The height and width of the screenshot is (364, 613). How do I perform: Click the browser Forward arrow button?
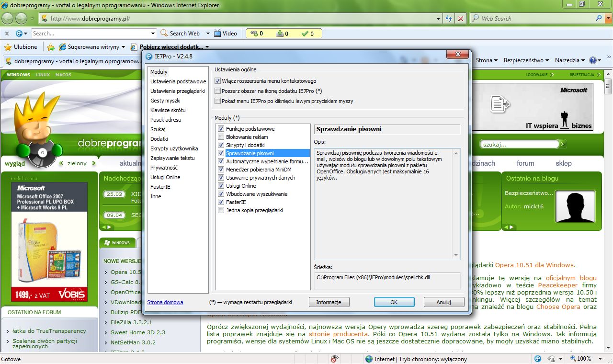22,18
